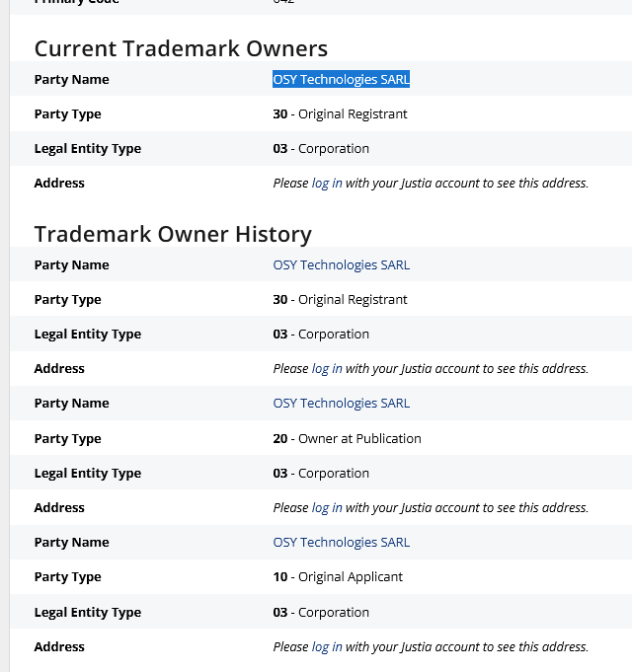Click log in link in history Original Registrant address

[327, 369]
